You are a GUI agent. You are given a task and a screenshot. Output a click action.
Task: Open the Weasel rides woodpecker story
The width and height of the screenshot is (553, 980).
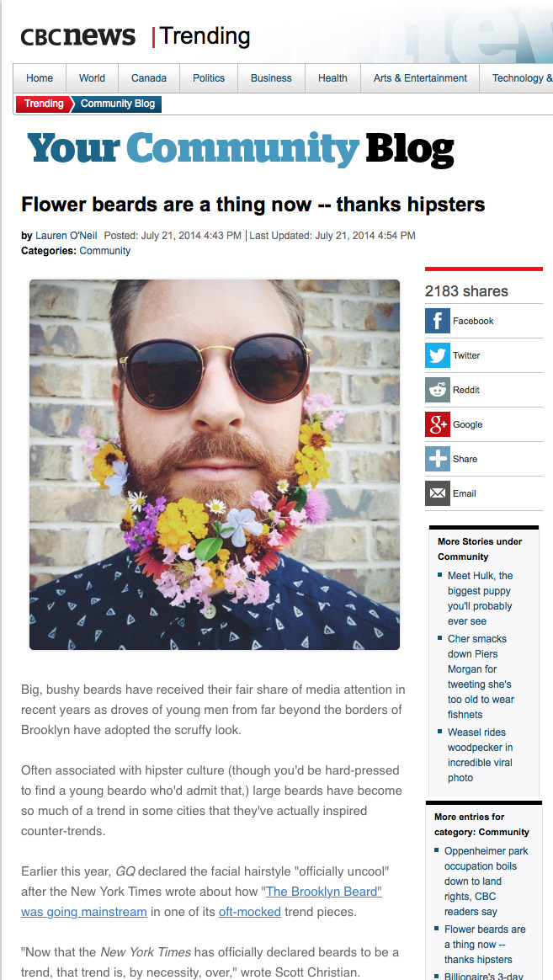(x=480, y=755)
